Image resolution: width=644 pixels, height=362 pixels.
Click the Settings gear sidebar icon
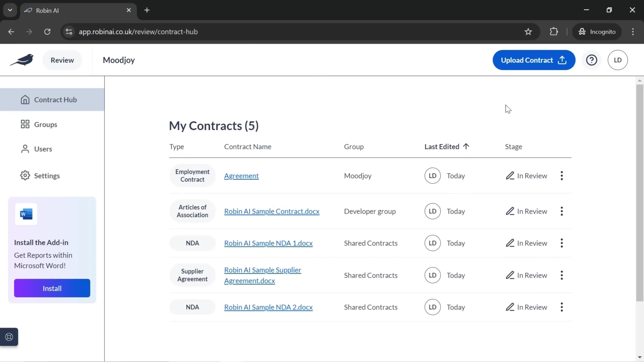coord(25,175)
